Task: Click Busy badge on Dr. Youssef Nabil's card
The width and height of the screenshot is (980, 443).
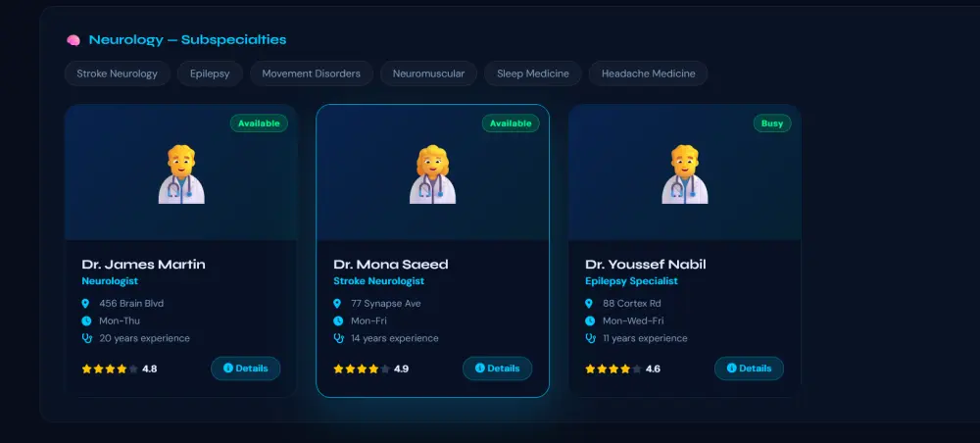Action: pos(772,123)
